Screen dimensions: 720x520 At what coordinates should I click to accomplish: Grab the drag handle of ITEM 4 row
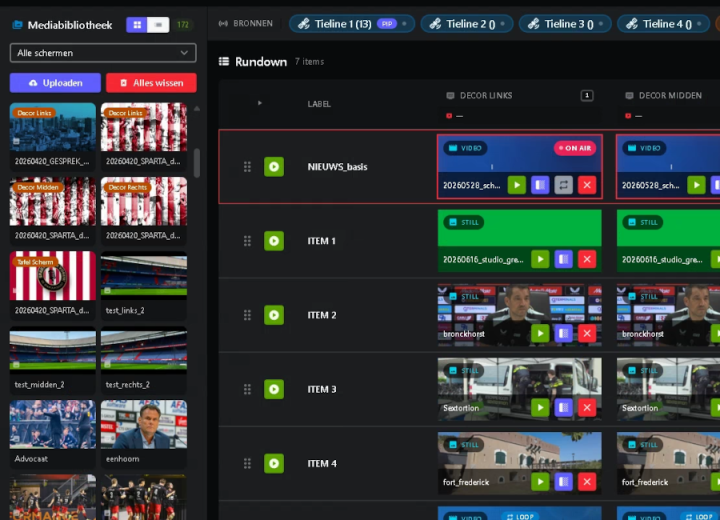247,463
